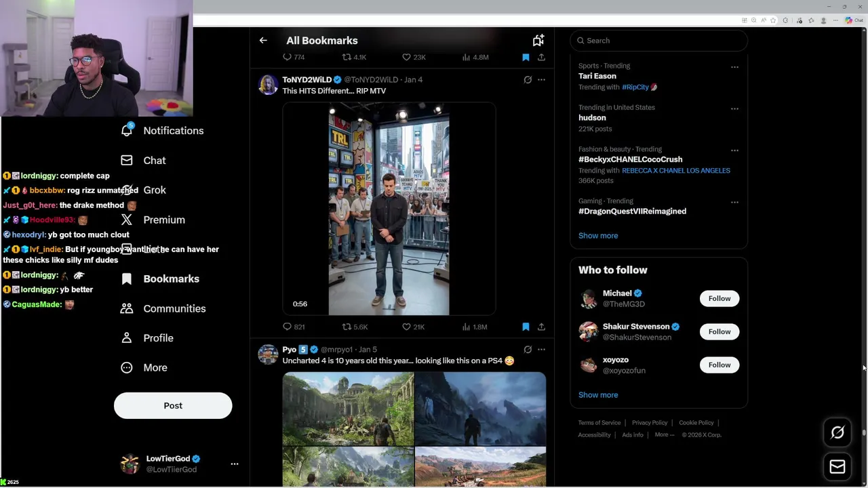Open more options for #BeckyxCHANELCocoCrush trend
The width and height of the screenshot is (868, 488).
tap(734, 150)
